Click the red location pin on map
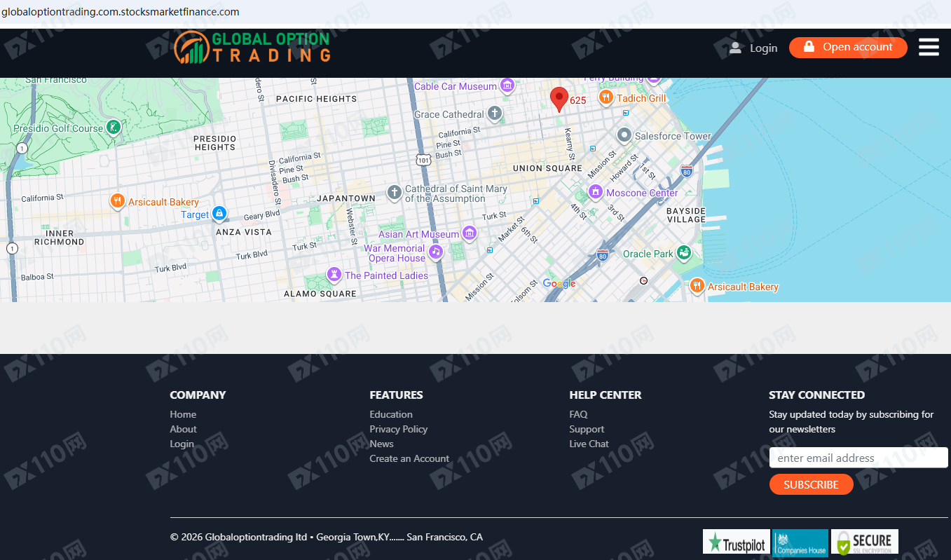The width and height of the screenshot is (951, 560). [559, 99]
